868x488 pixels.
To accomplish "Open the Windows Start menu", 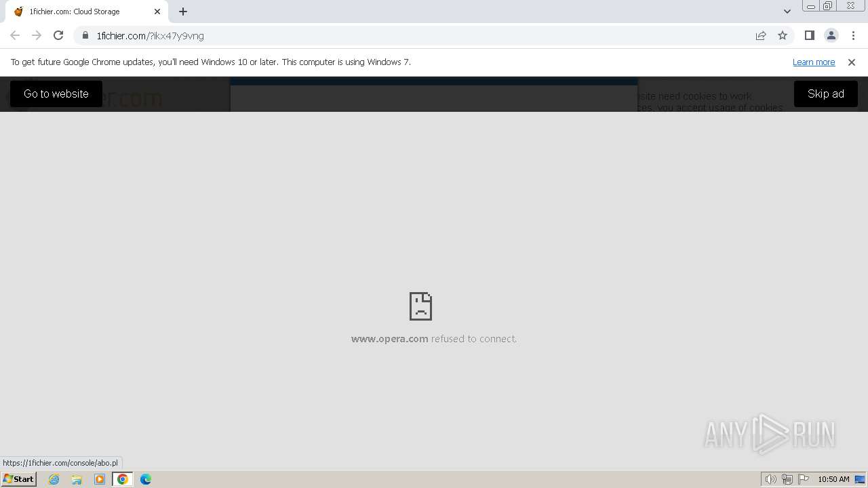I will tap(18, 479).
